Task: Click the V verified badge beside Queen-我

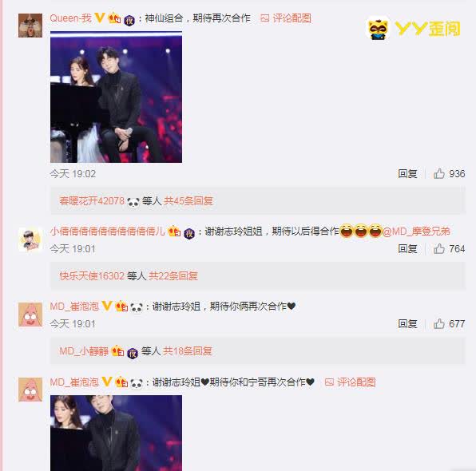Action: (x=100, y=18)
